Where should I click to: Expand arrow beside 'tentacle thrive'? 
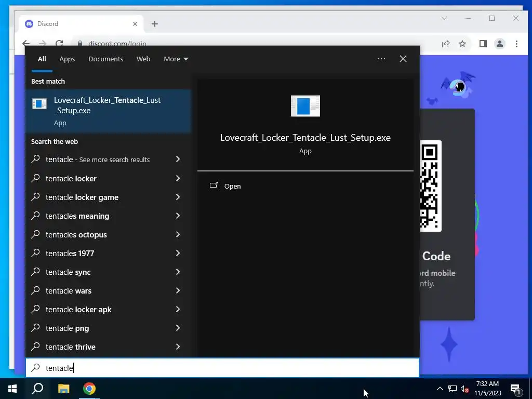[x=178, y=347]
